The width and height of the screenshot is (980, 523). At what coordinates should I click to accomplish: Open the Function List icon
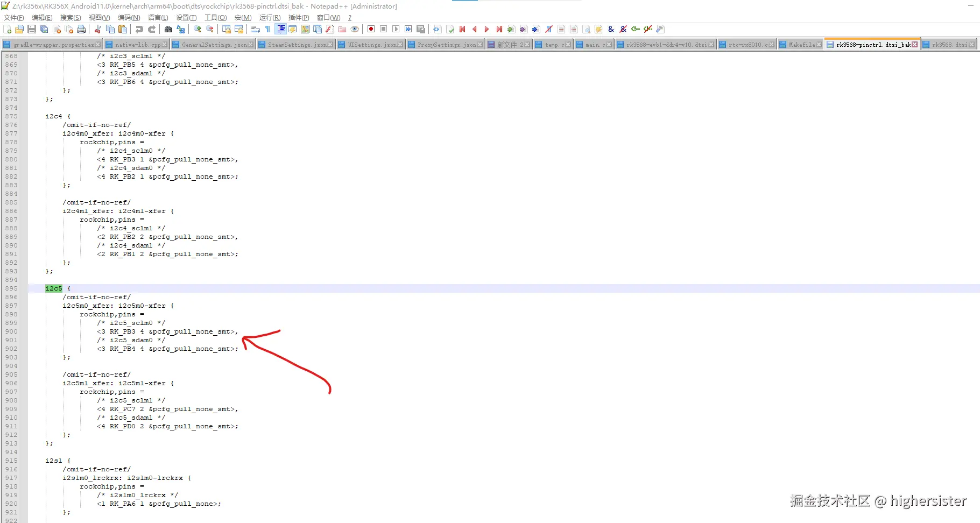pos(330,29)
